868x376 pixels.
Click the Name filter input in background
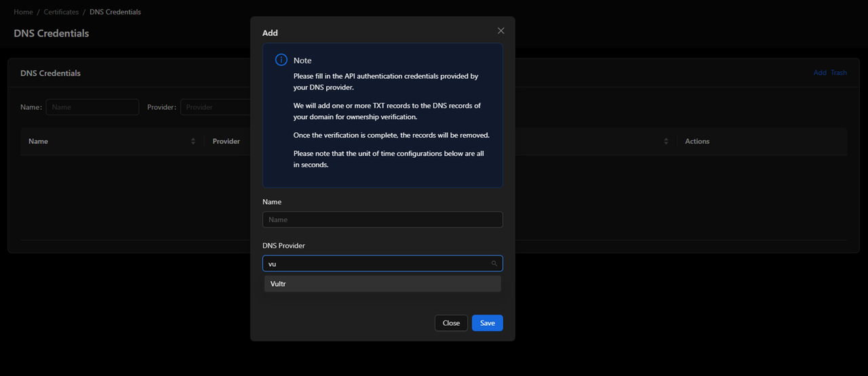tap(92, 107)
